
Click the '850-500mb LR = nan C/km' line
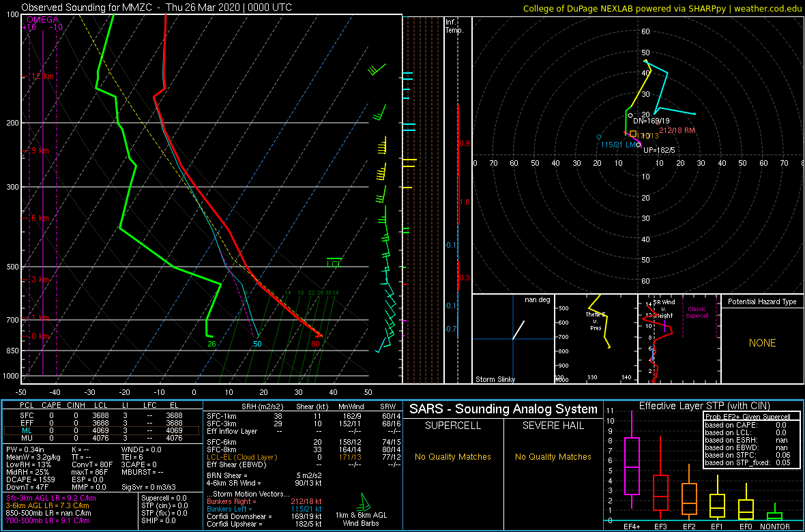(x=48, y=514)
